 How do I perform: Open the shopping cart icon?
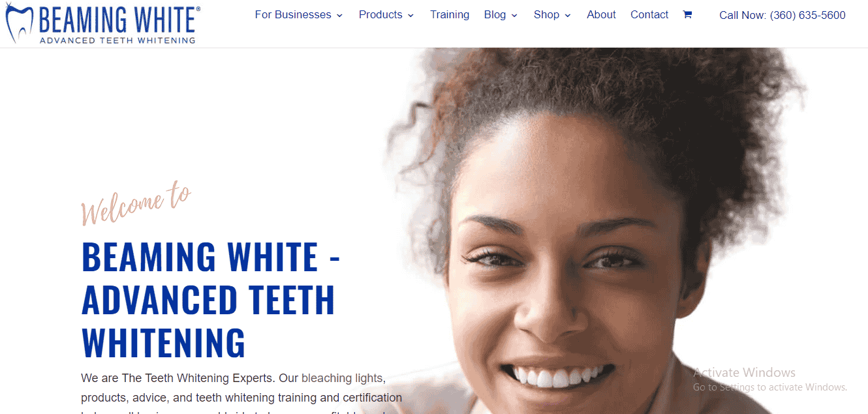[x=687, y=14]
